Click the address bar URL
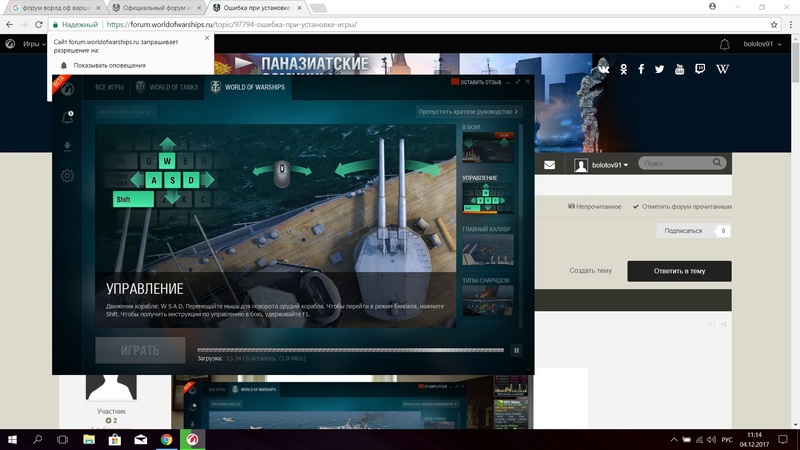 (232, 24)
